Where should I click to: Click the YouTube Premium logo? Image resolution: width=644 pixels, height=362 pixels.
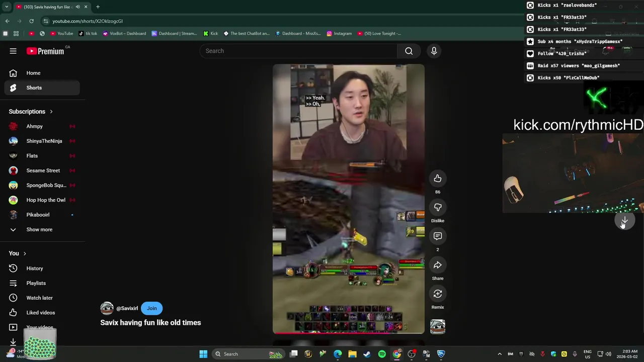[46, 51]
